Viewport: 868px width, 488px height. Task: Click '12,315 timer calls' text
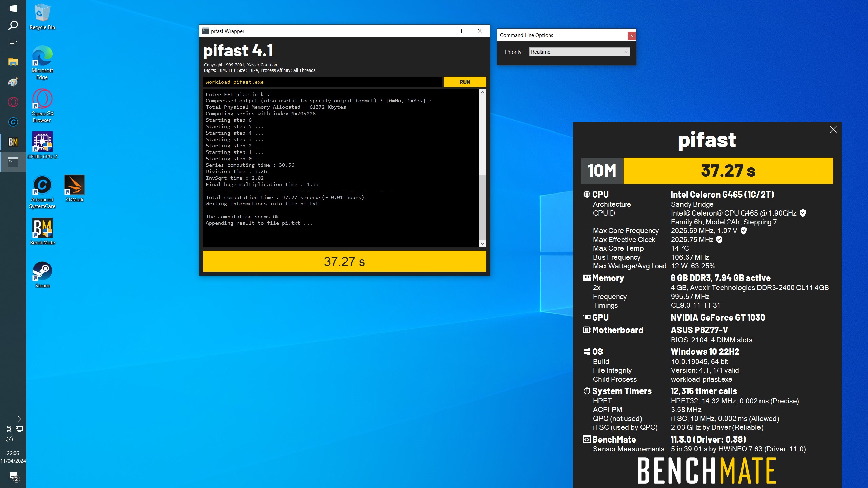point(704,391)
